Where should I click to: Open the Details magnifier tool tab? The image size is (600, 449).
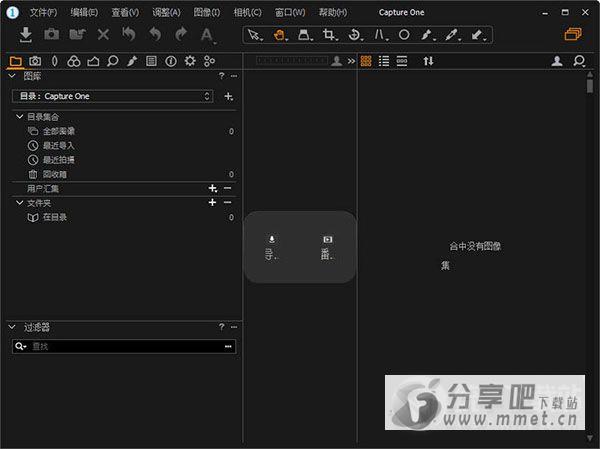pos(112,61)
